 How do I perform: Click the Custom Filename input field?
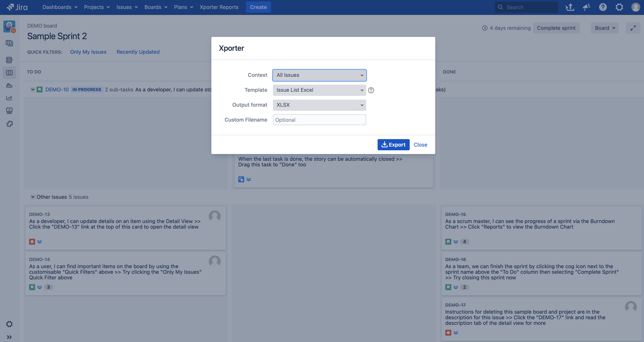coord(319,120)
